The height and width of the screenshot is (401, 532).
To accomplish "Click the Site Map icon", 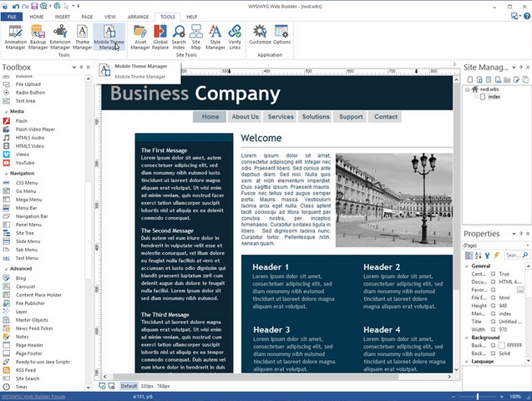I will pos(196,37).
